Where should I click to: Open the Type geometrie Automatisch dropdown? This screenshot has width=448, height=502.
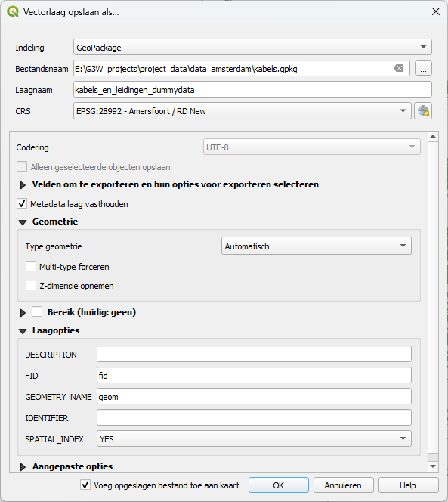[316, 246]
